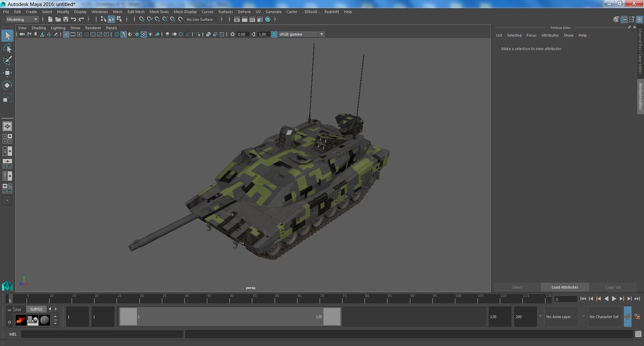Viewport: 644px width, 346px height.
Task: Select the arrow Select tool
Action: [x=7, y=36]
